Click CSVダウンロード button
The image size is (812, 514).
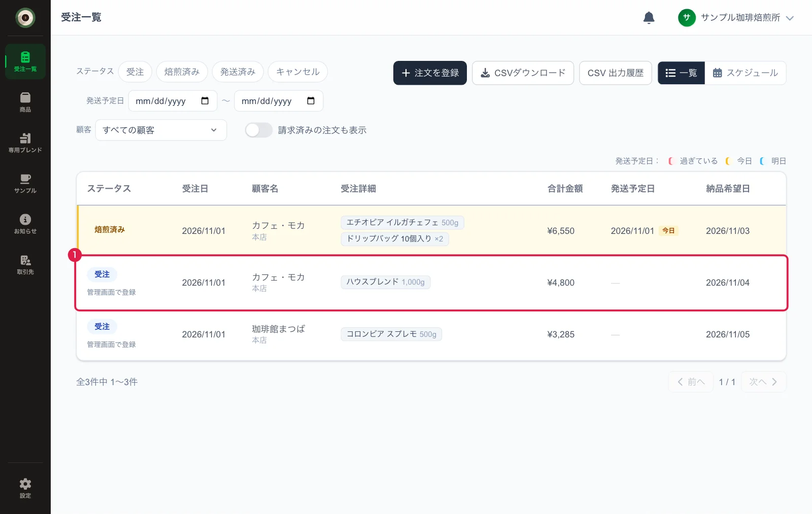[x=523, y=73]
